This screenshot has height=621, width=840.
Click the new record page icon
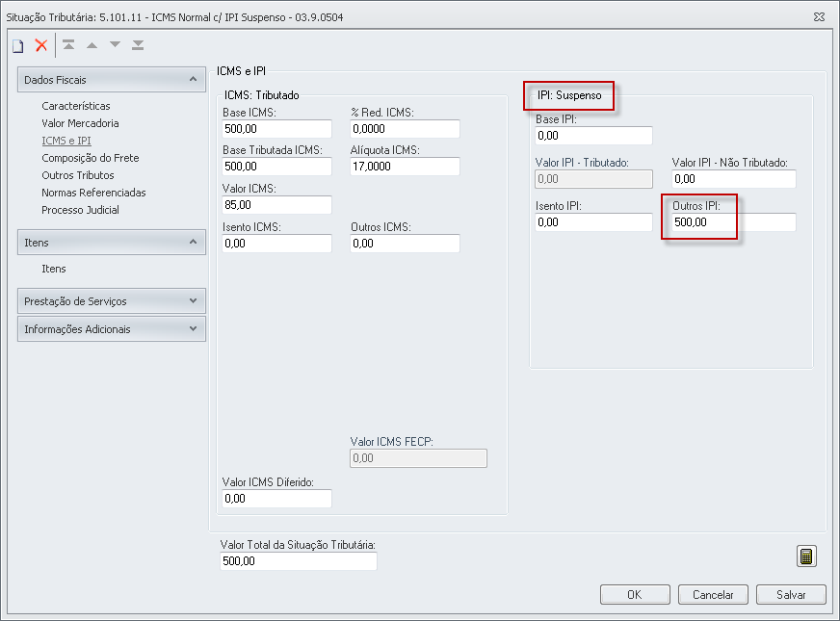tap(17, 45)
